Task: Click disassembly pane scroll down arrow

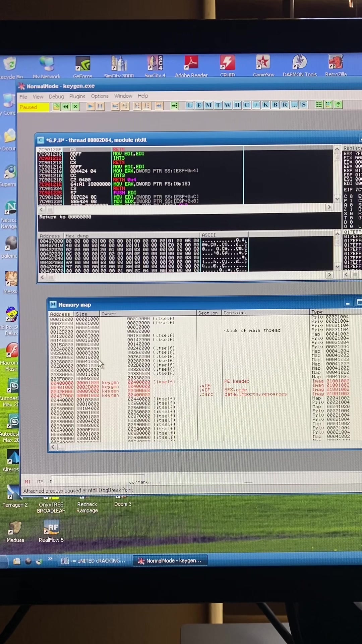Action: (337, 199)
